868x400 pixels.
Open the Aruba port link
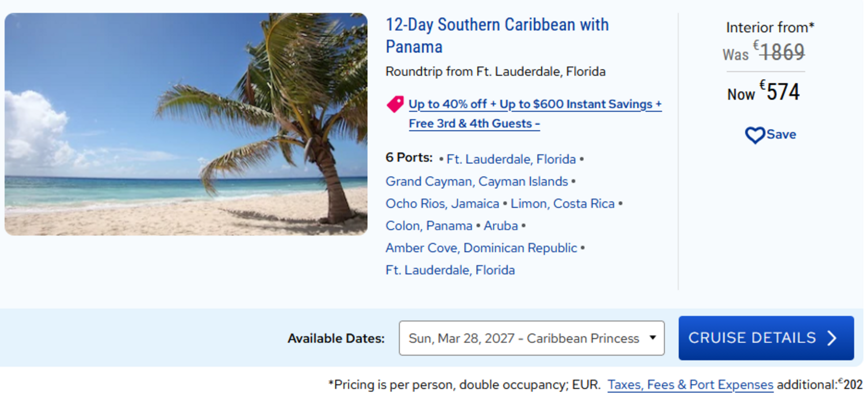click(500, 226)
